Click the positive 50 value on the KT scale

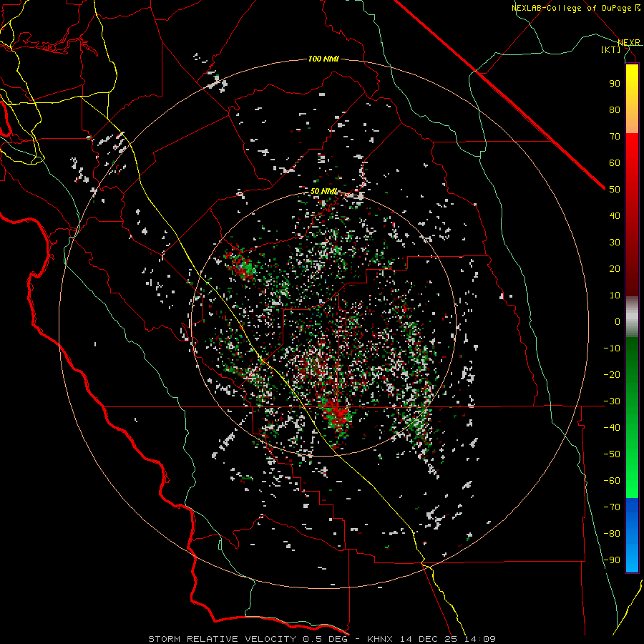pos(615,190)
